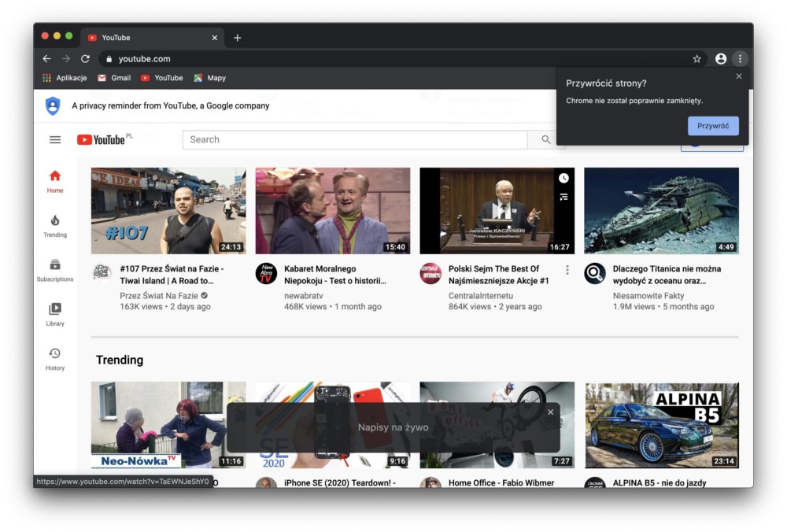Click the newabratv channel avatar
Image resolution: width=787 pixels, height=532 pixels.
[266, 274]
